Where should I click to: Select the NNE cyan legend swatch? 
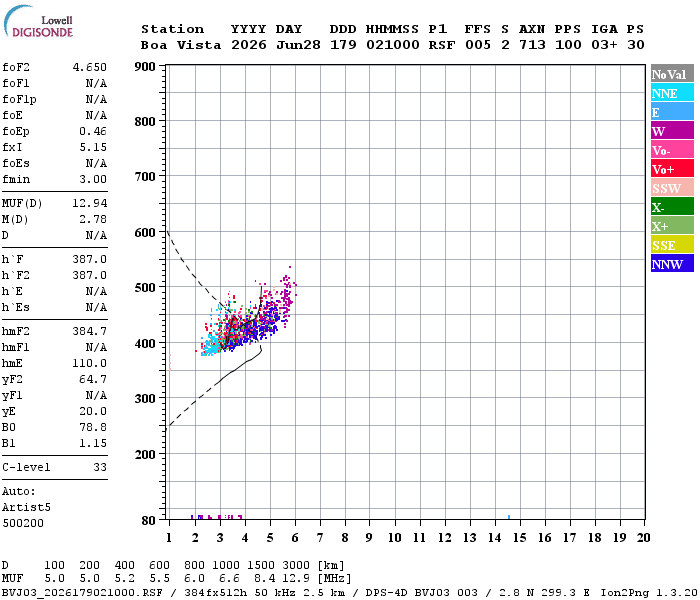(x=672, y=93)
